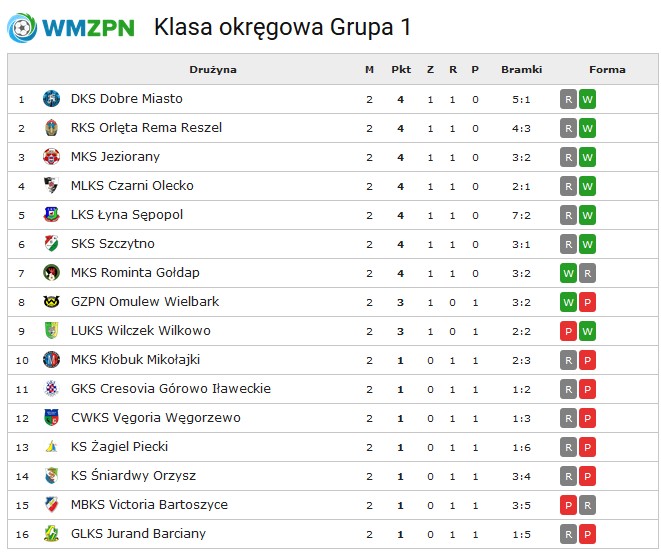Click gray R form badge for Rominta Gołdap
This screenshot has width=661, height=556.
[x=587, y=273]
